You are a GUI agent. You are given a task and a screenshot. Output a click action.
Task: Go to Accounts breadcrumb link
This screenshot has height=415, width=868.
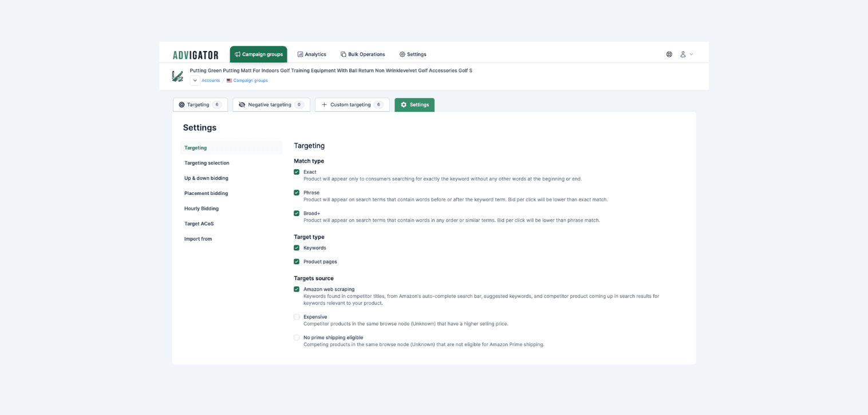(211, 81)
